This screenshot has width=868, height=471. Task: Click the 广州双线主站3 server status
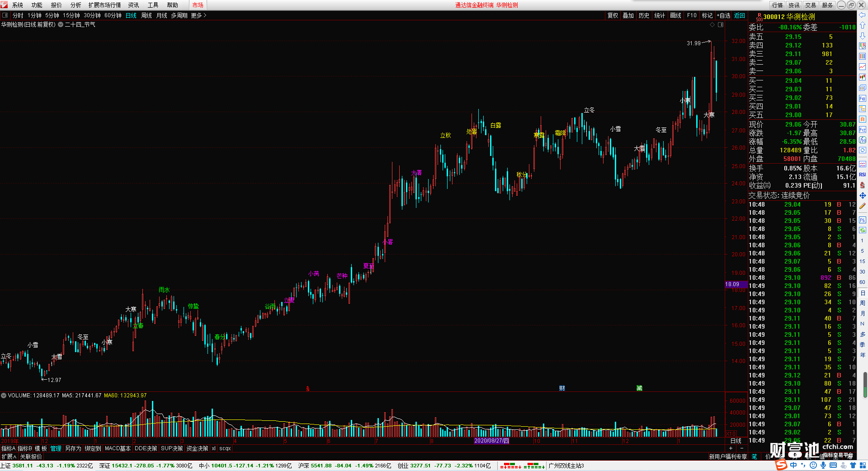click(566, 466)
